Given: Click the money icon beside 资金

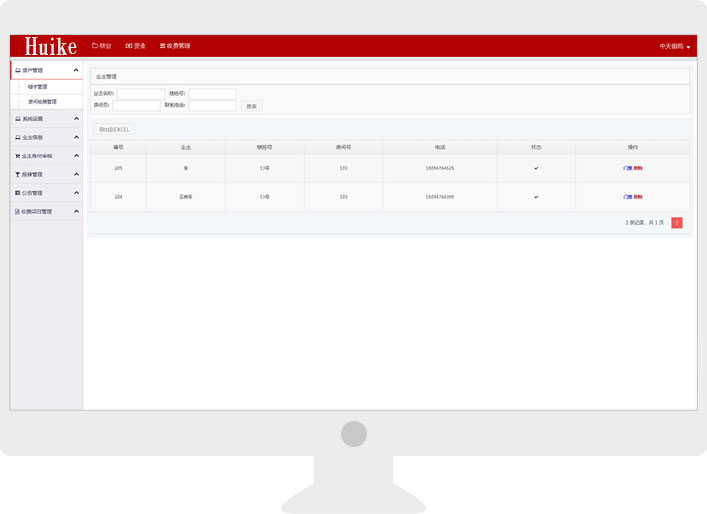Looking at the screenshot, I should pyautogui.click(x=128, y=46).
